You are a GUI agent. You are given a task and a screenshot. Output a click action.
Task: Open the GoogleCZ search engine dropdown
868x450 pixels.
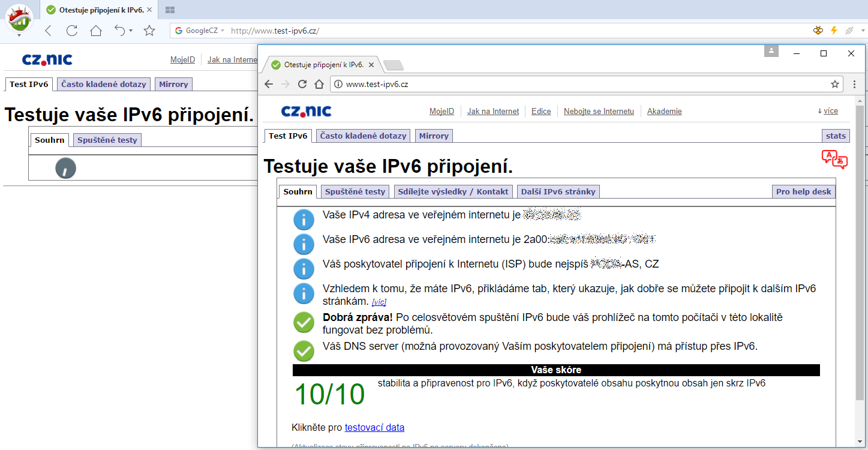click(x=223, y=31)
